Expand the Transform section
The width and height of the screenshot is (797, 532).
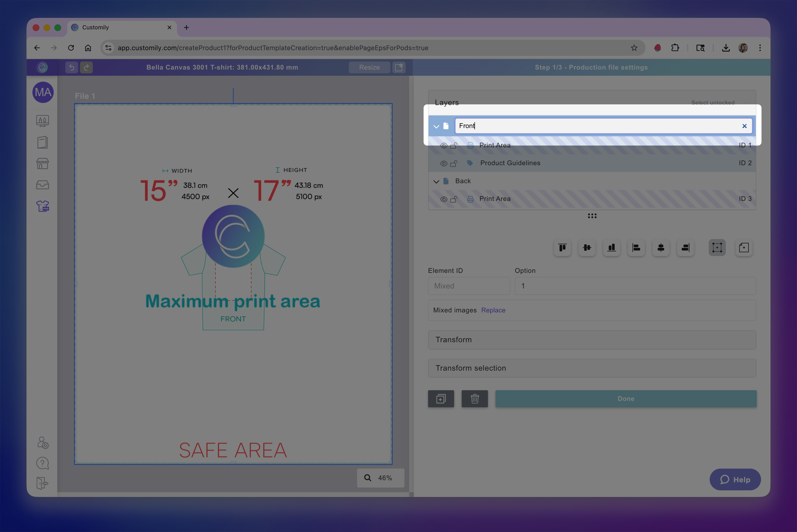[592, 340]
